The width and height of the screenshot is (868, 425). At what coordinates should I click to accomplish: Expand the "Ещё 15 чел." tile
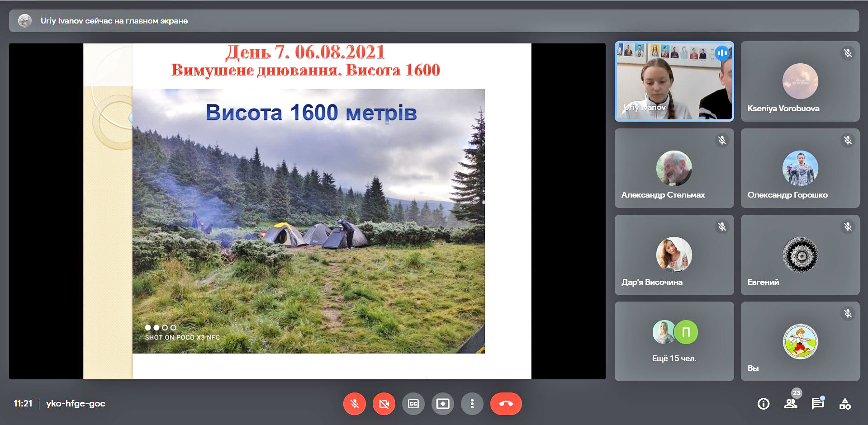[674, 341]
